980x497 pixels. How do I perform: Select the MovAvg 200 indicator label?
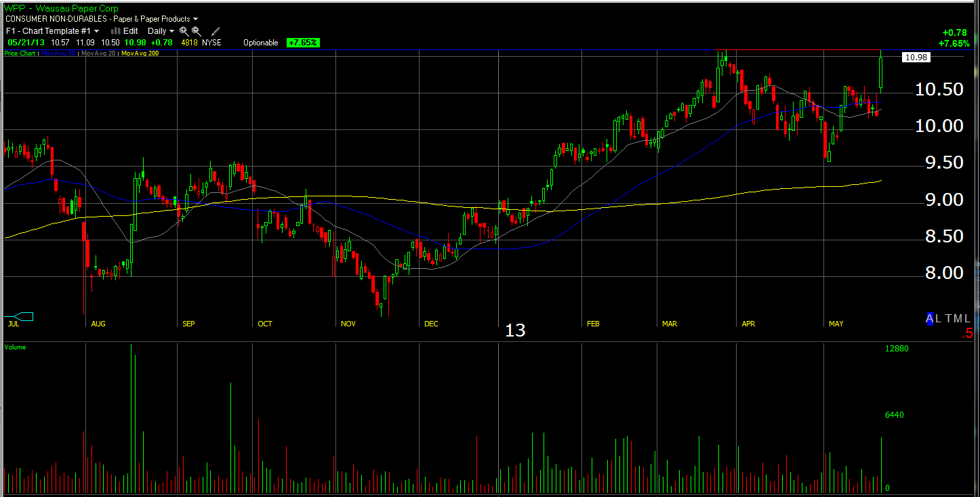pyautogui.click(x=139, y=53)
